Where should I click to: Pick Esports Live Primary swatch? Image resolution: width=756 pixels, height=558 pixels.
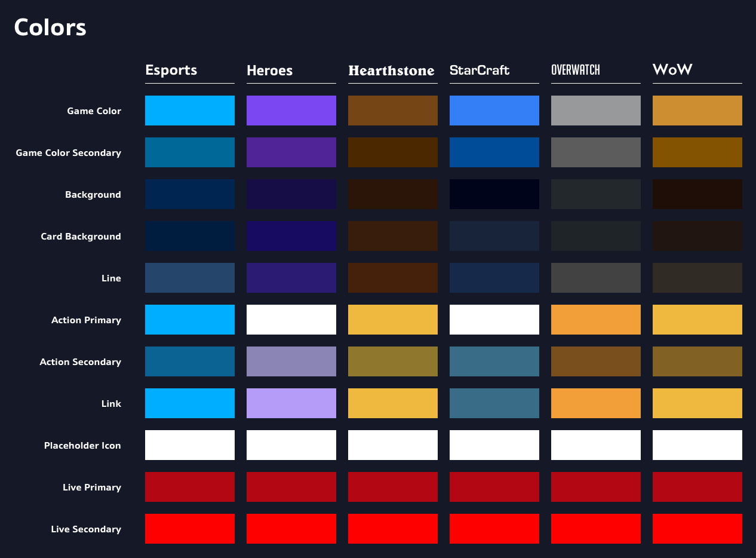[190, 487]
